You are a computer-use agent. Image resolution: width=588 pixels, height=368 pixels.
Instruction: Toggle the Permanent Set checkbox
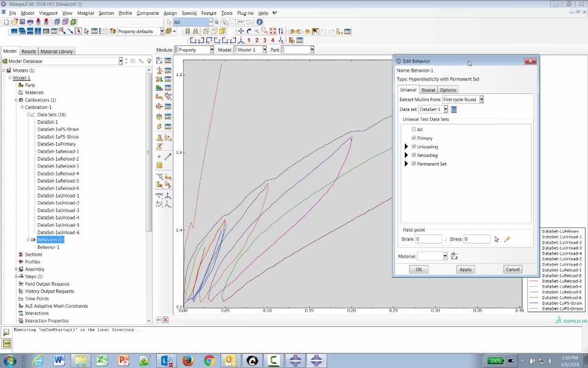[x=414, y=164]
